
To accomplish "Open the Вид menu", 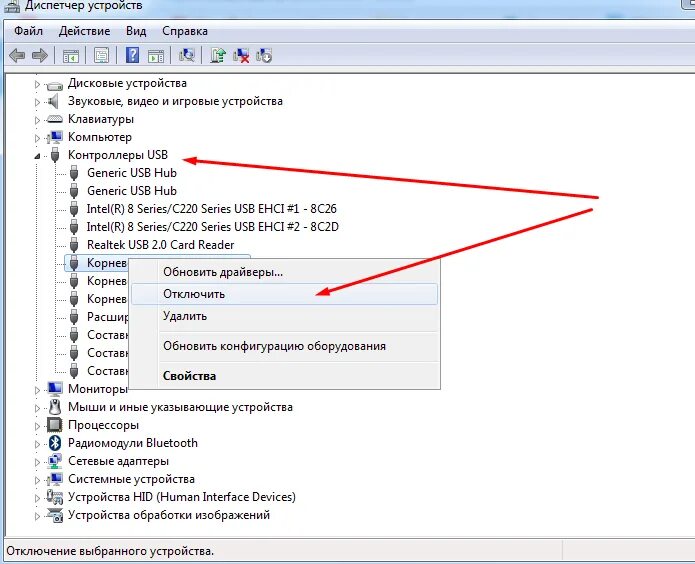I will 136,31.
